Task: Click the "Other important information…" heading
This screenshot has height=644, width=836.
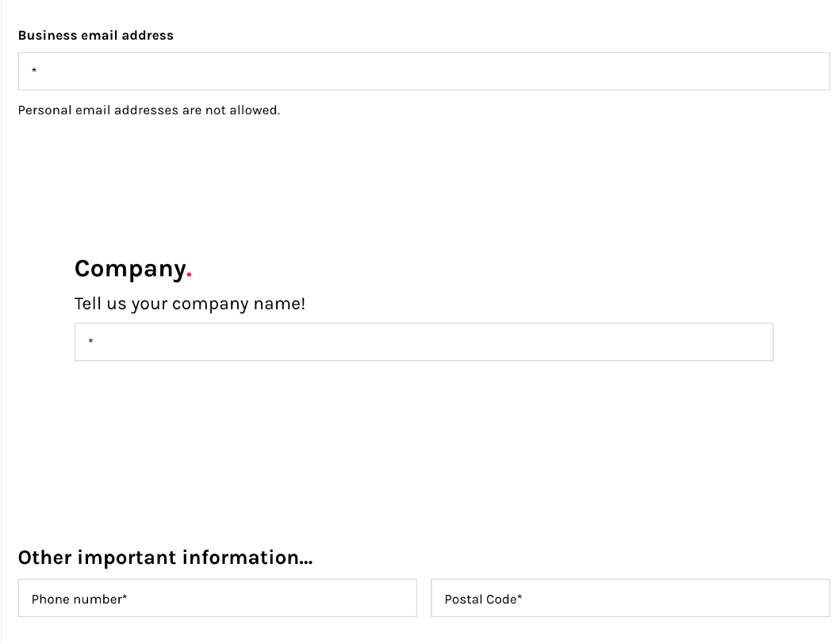Action: coord(165,558)
